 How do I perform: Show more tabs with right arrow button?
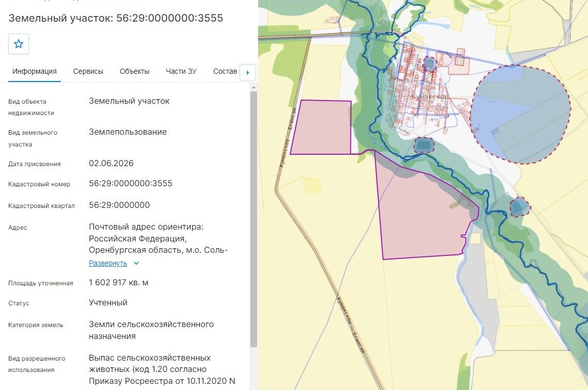coord(247,73)
